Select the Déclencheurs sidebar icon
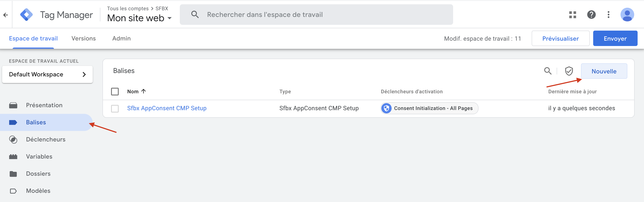 click(x=13, y=139)
